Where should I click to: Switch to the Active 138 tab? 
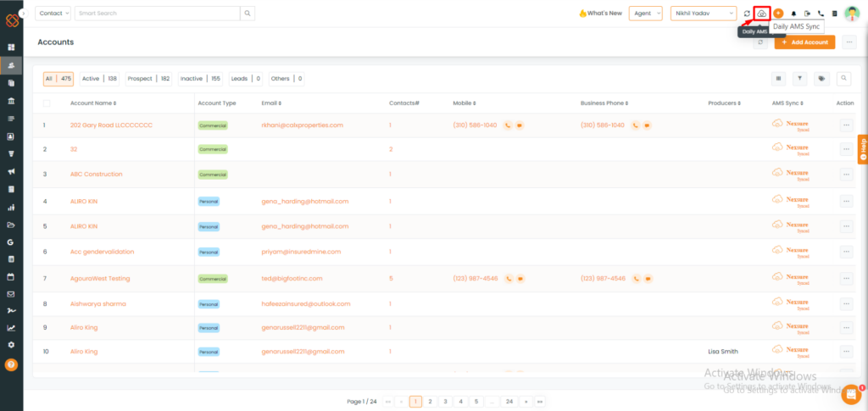[100, 79]
